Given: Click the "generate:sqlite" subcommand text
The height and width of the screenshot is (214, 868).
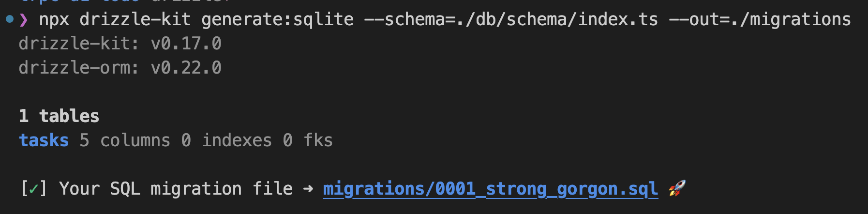Looking at the screenshot, I should pos(277,20).
